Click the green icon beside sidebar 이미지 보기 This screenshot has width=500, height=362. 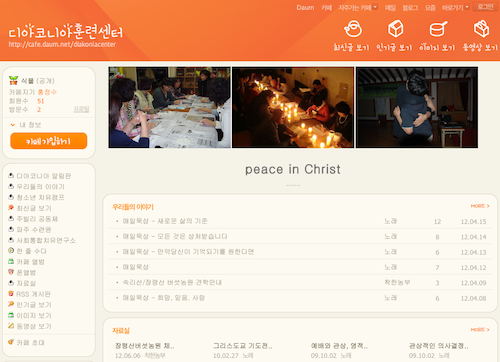(11, 315)
